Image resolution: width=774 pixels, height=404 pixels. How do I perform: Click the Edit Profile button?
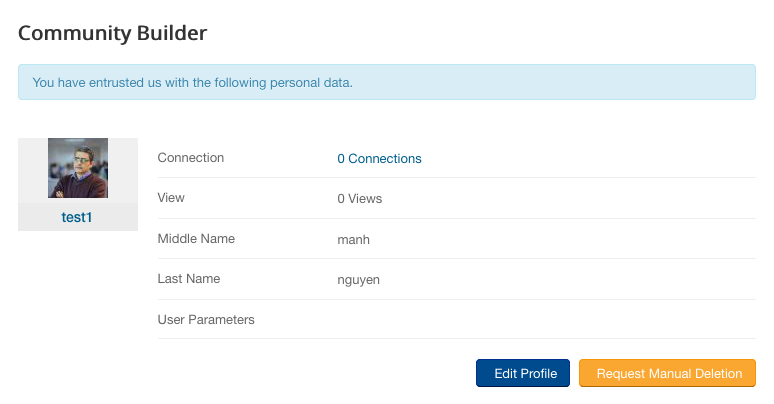tap(523, 373)
